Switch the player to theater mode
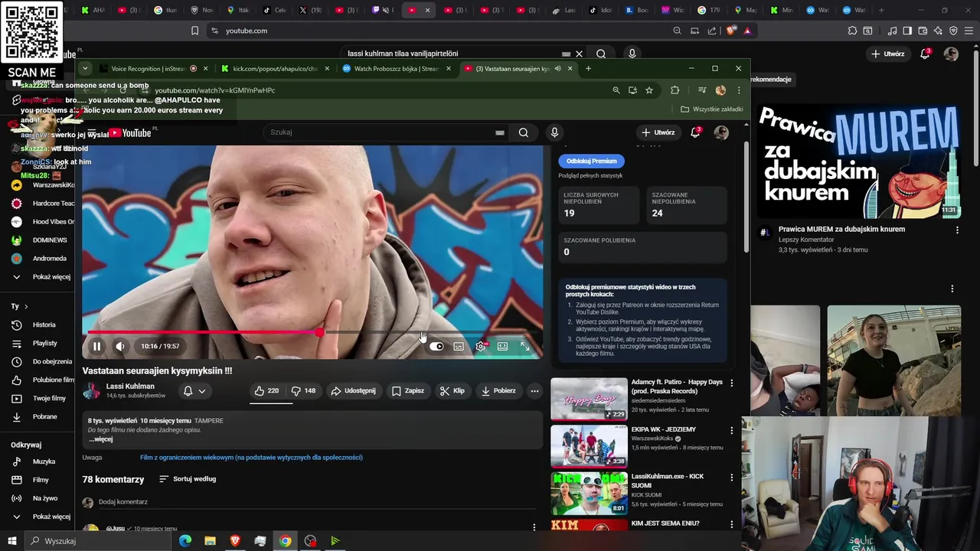Image resolution: width=980 pixels, height=551 pixels. click(502, 347)
